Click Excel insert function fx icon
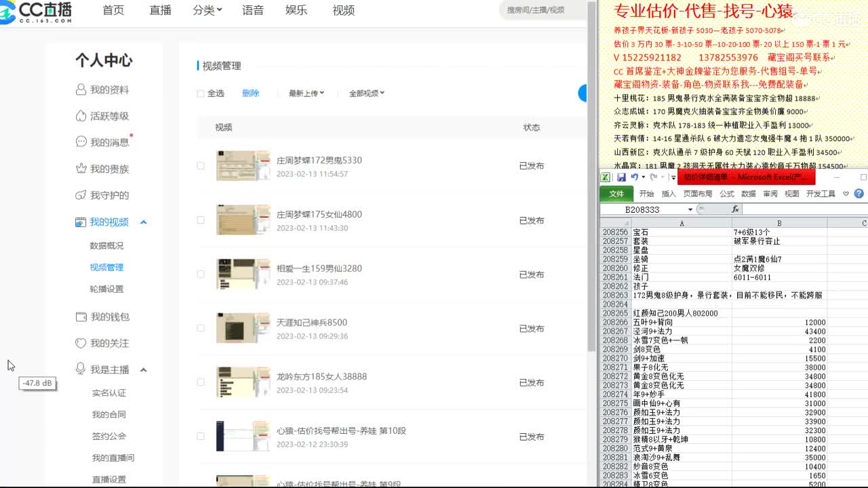 point(736,209)
